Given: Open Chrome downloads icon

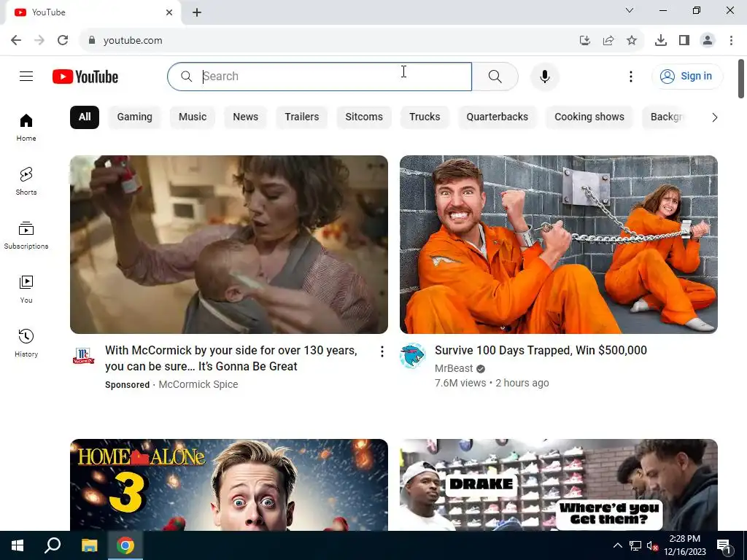Looking at the screenshot, I should (x=661, y=40).
